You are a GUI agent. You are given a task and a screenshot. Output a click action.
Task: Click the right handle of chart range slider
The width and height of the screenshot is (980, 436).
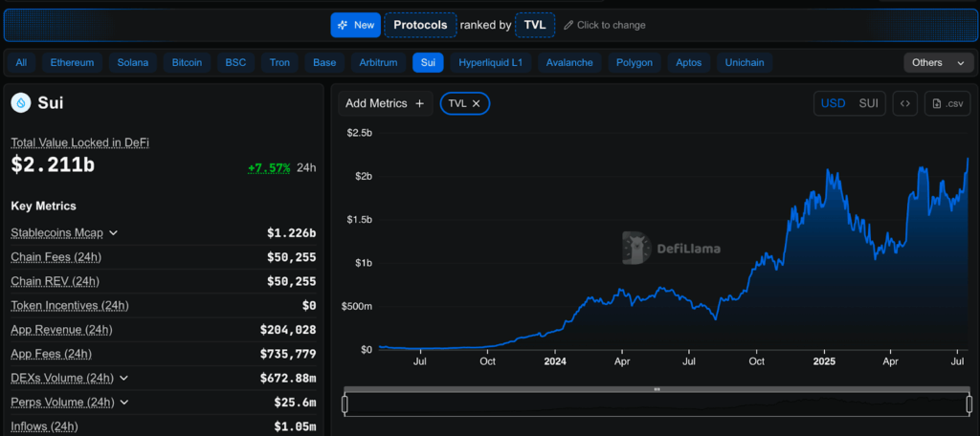point(969,404)
